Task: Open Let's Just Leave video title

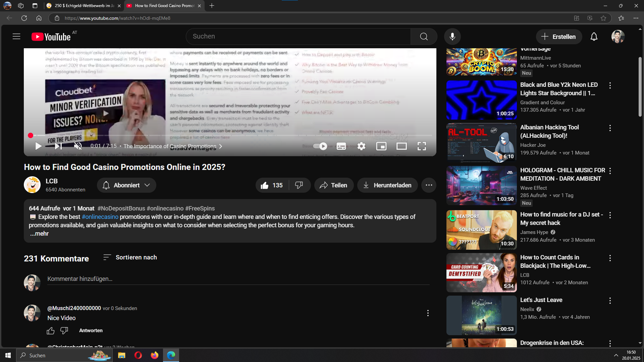Action: point(541,300)
